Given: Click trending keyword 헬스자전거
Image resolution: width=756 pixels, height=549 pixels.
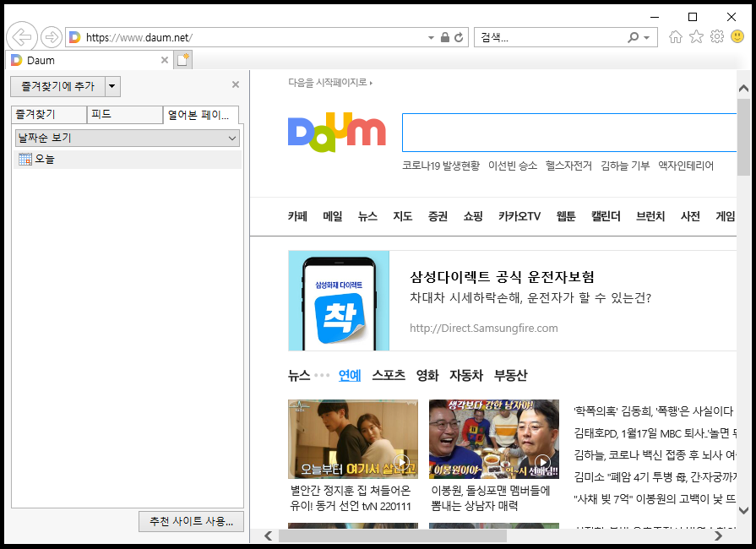Looking at the screenshot, I should pos(568,166).
